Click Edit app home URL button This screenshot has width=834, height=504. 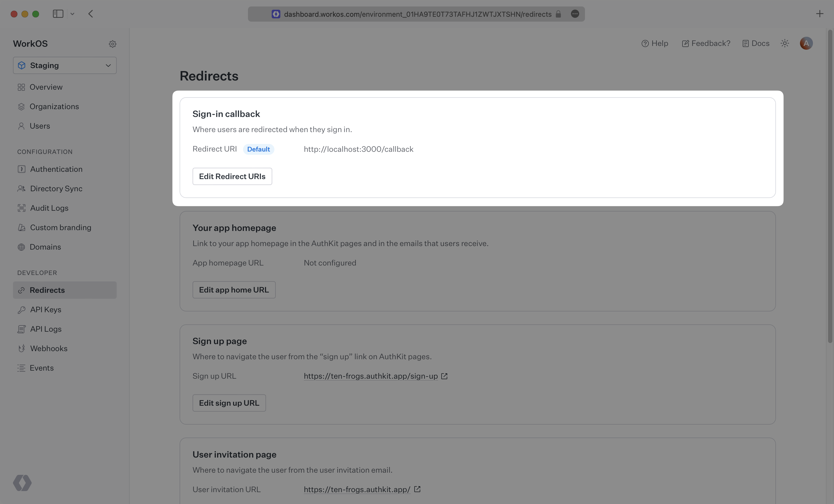(x=234, y=290)
